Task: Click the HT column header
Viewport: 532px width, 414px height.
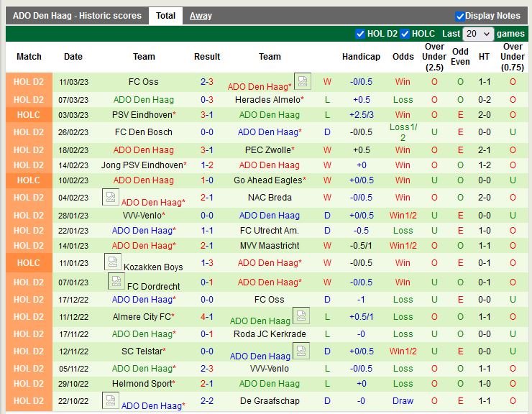Action: pyautogui.click(x=484, y=57)
